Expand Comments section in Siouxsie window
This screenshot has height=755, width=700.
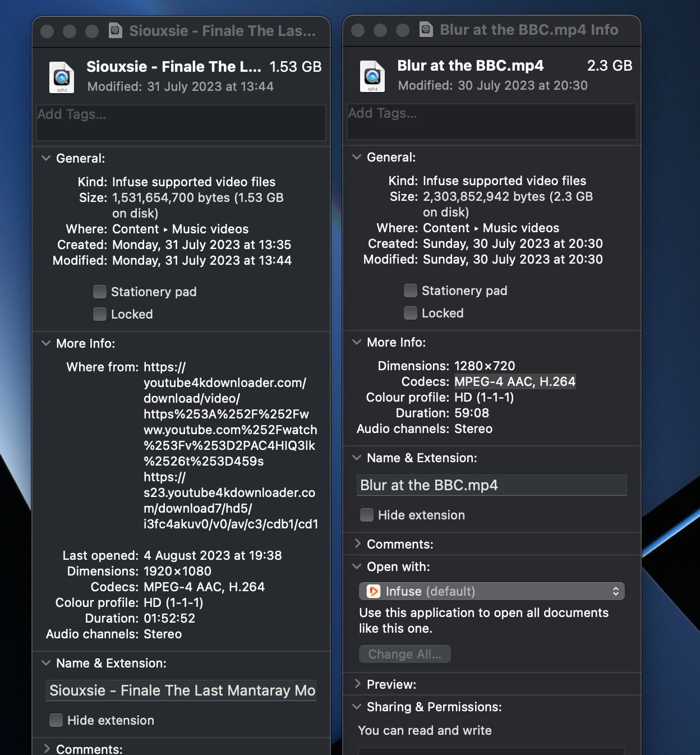pyautogui.click(x=47, y=748)
